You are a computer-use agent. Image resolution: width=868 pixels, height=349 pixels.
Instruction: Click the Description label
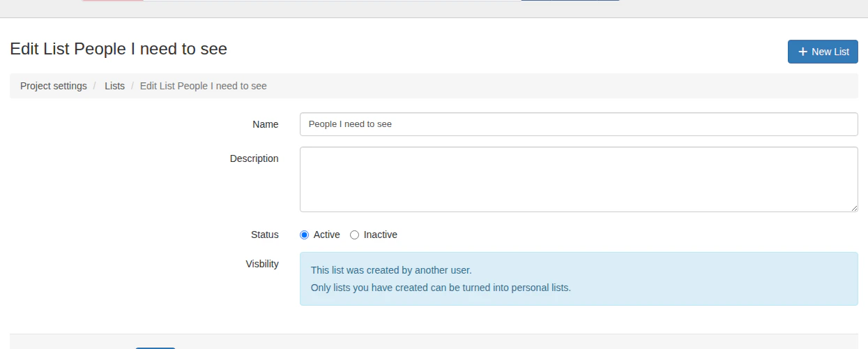pos(254,158)
